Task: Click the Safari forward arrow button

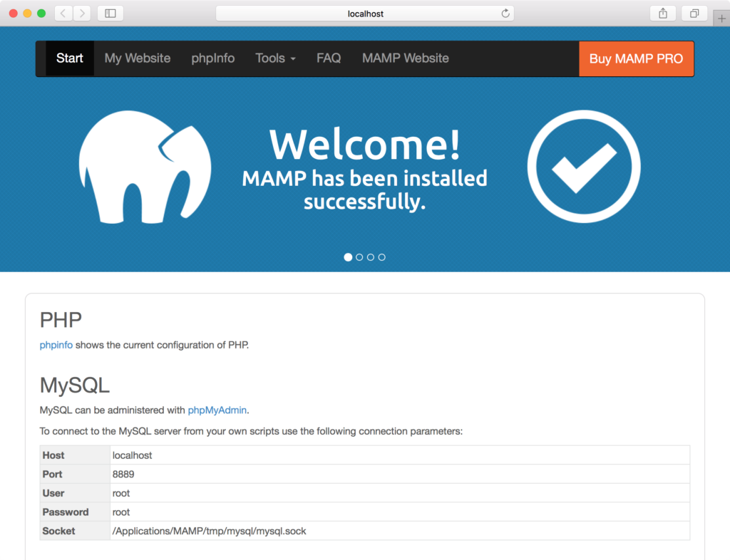Action: (x=82, y=14)
